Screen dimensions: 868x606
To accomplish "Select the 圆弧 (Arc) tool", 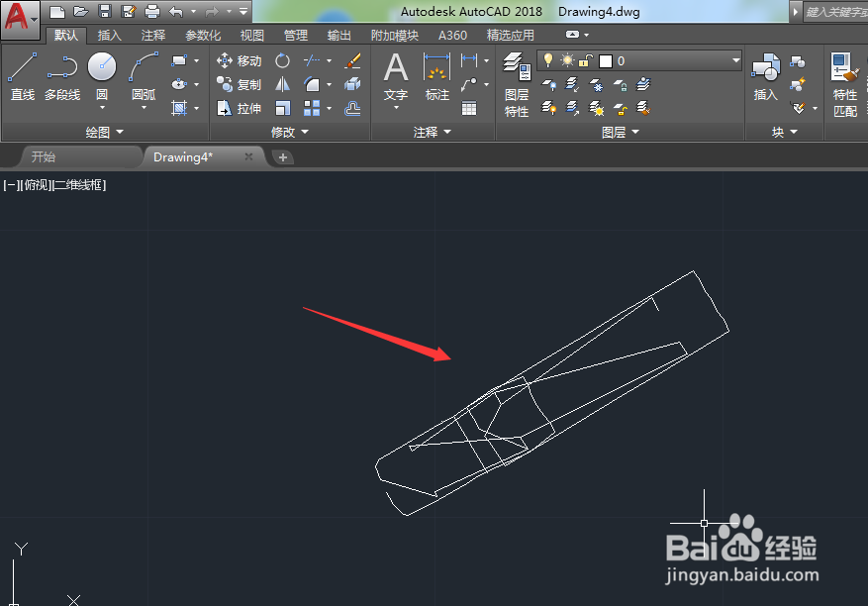I will click(144, 77).
